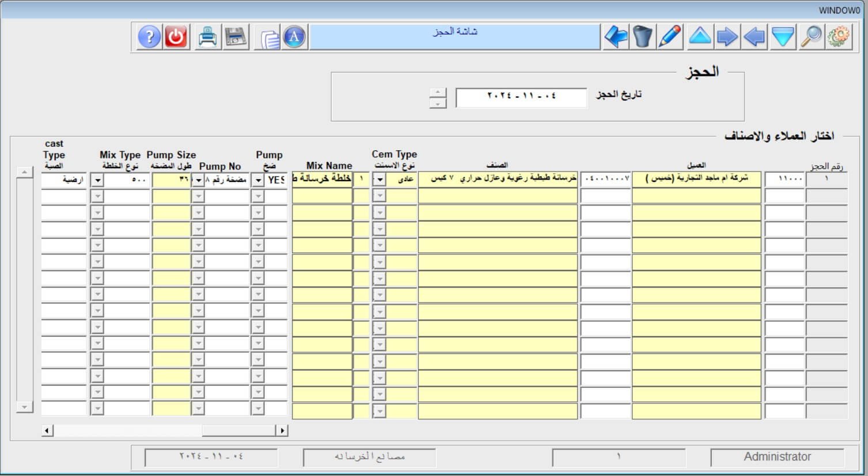Screen dimensions: 868x476
Task: Click the blue question mark help icon
Action: (149, 37)
